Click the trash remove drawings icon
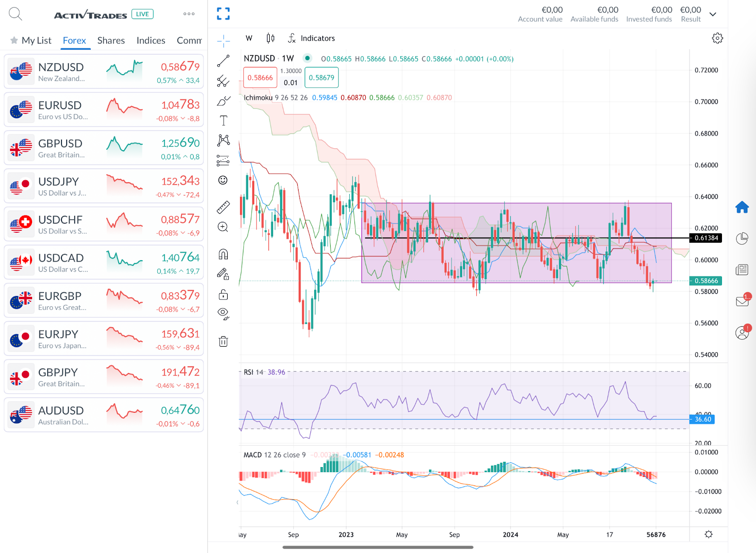This screenshot has width=756, height=553. (223, 341)
